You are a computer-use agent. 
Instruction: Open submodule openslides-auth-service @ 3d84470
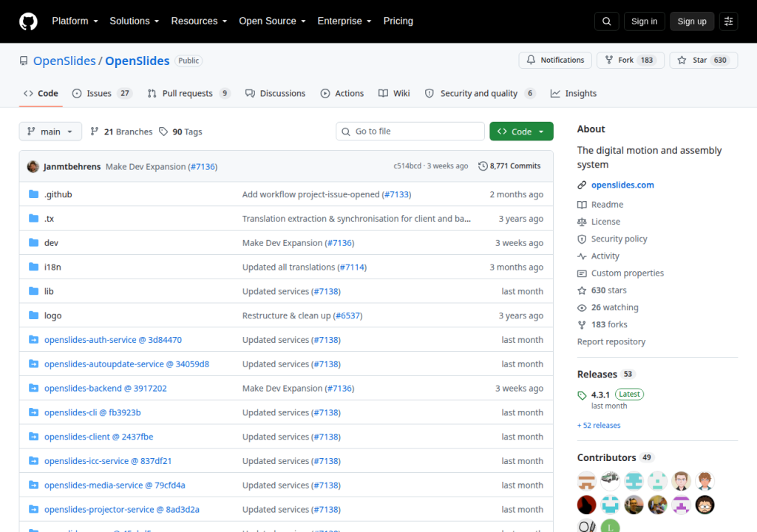pos(113,340)
